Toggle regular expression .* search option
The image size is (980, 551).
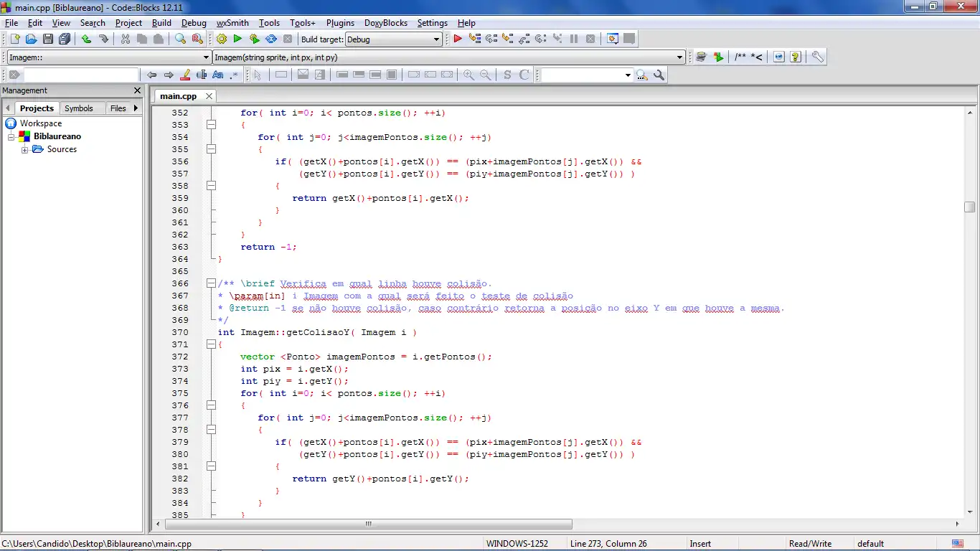coord(234,75)
